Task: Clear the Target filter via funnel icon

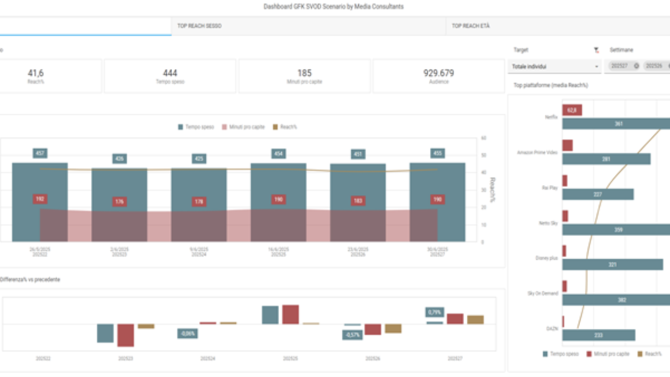Action: coord(597,50)
